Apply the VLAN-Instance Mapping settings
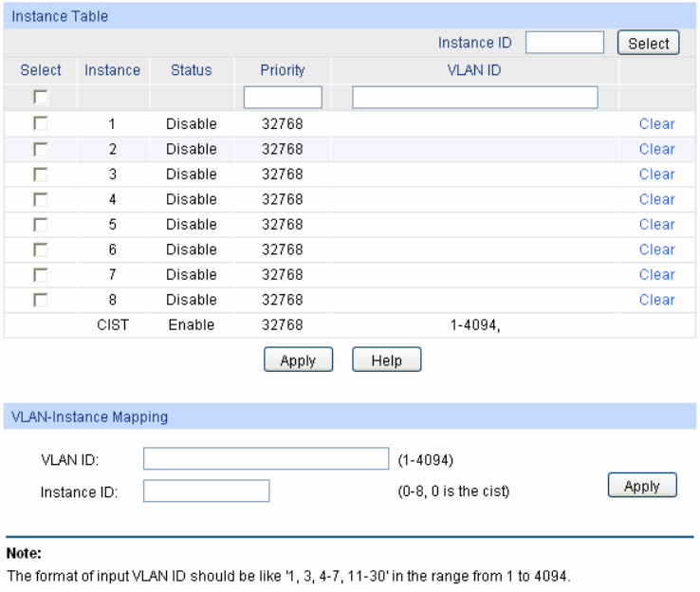The width and height of the screenshot is (700, 592). pyautogui.click(x=641, y=486)
